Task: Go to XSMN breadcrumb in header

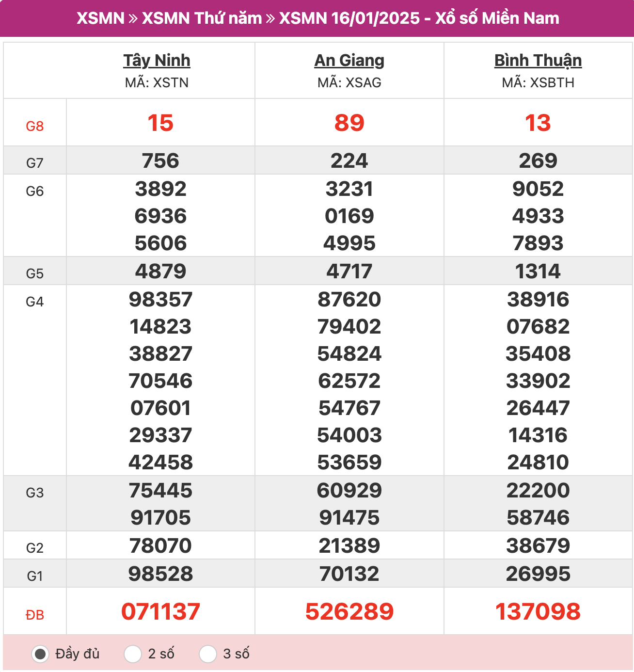Action: pyautogui.click(x=101, y=18)
